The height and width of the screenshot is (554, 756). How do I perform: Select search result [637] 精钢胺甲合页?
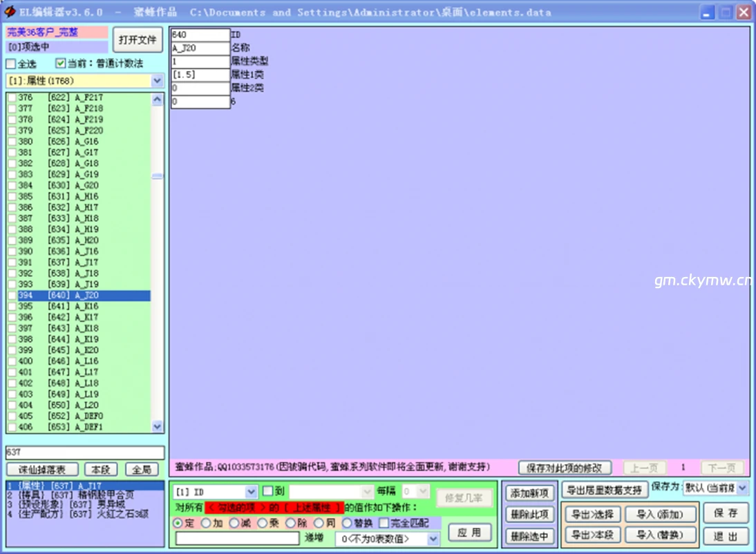tap(85, 495)
